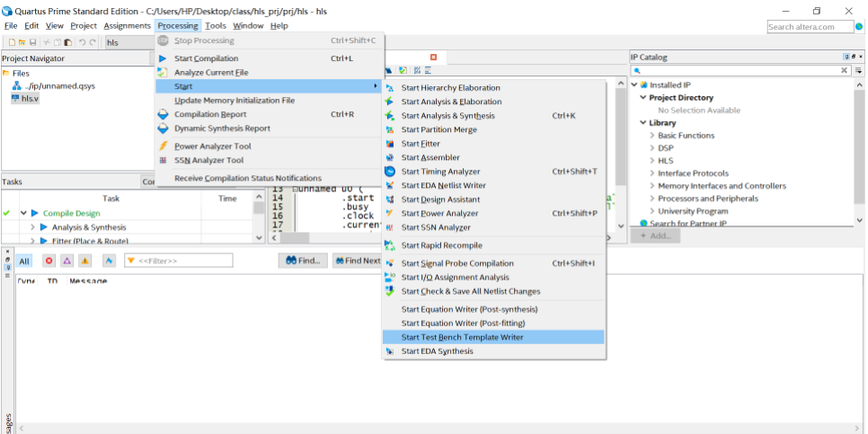Click the red close icon on editor tab
The height and width of the screenshot is (434, 868).
(433, 57)
